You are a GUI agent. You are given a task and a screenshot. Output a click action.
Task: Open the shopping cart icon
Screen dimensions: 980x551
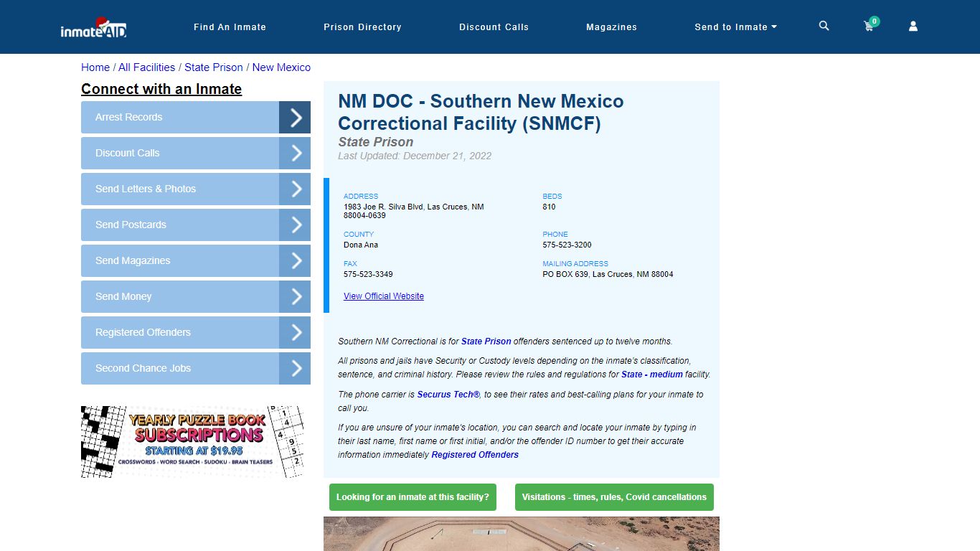[870, 25]
